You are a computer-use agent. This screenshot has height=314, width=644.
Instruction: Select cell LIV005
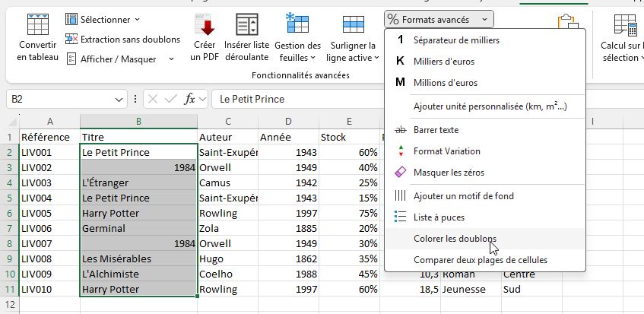[x=49, y=214]
